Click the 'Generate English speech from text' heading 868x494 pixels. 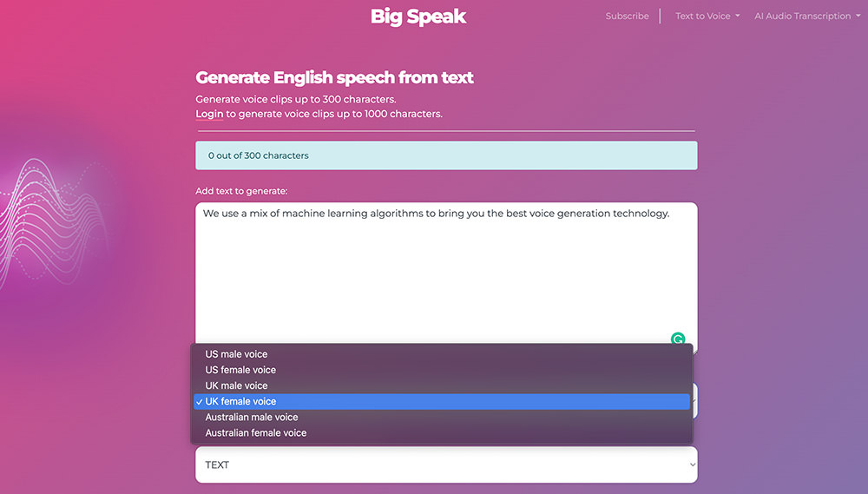pos(334,77)
